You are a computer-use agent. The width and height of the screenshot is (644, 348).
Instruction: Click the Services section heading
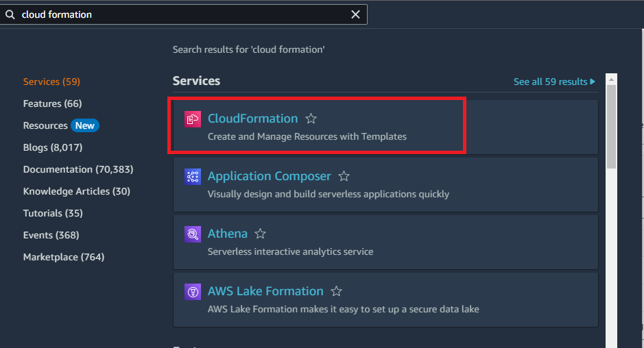click(x=196, y=81)
